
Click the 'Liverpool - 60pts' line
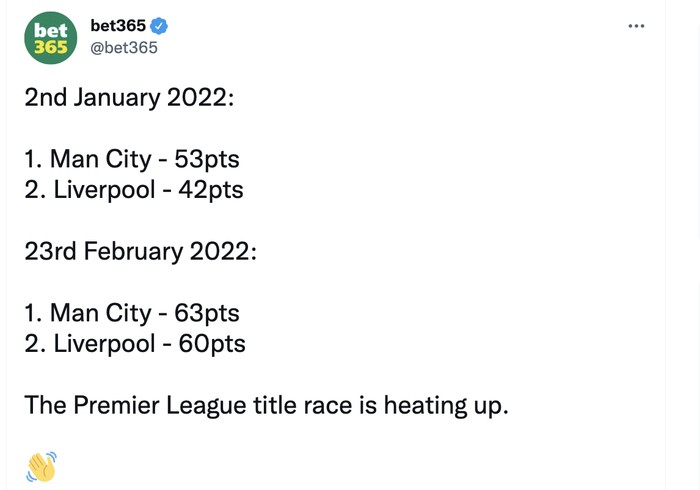[x=134, y=343]
